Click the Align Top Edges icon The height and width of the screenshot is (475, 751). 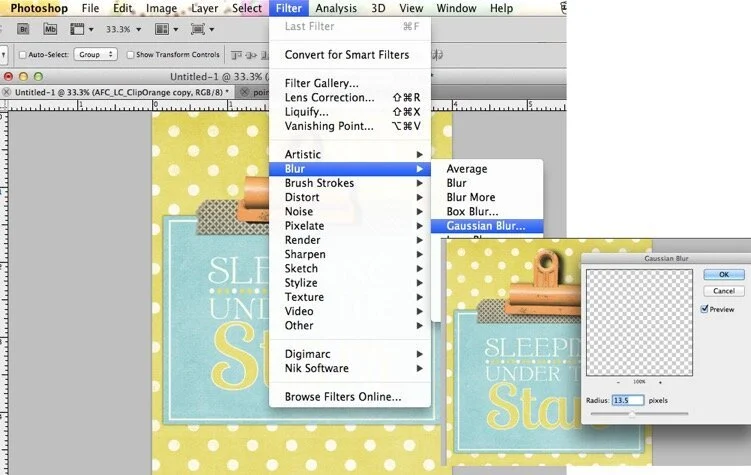236,55
